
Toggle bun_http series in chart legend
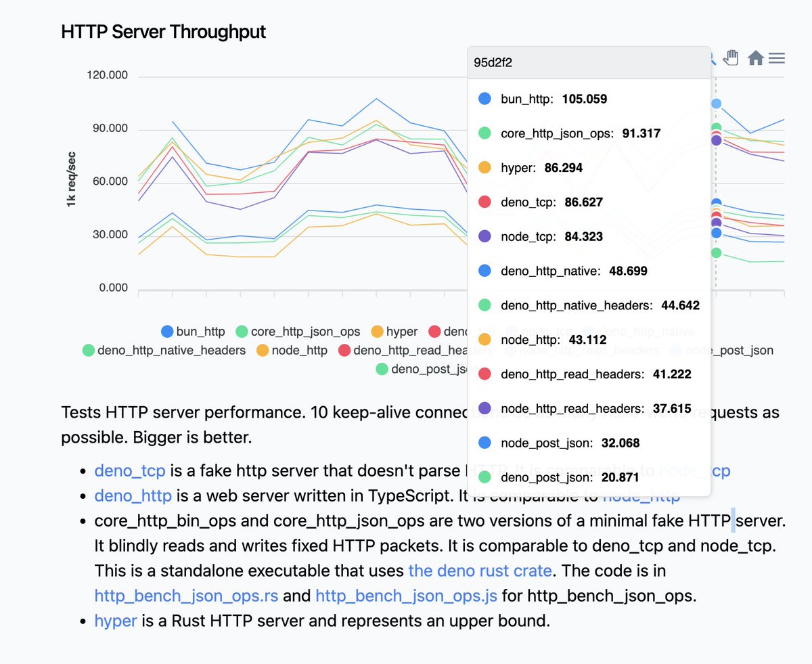coord(193,332)
